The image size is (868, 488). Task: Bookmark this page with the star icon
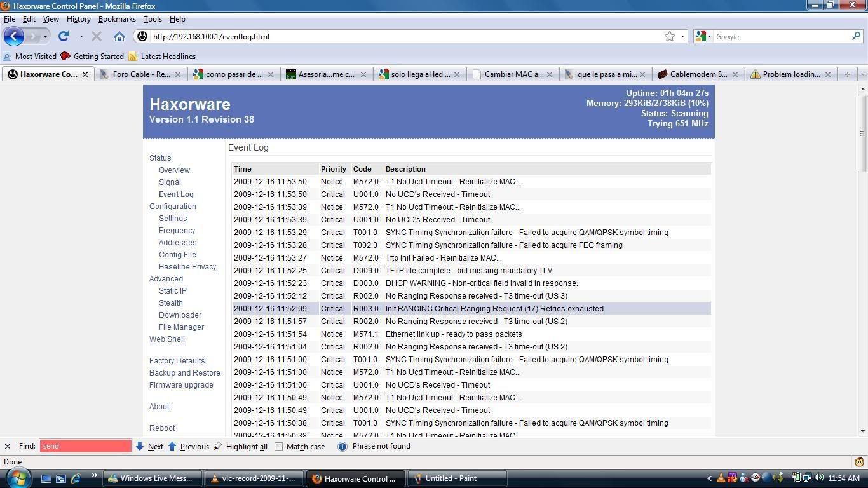click(x=669, y=36)
